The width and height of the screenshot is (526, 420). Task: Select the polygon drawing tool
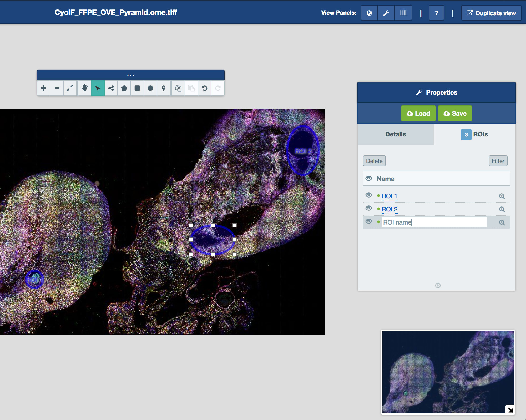[124, 88]
